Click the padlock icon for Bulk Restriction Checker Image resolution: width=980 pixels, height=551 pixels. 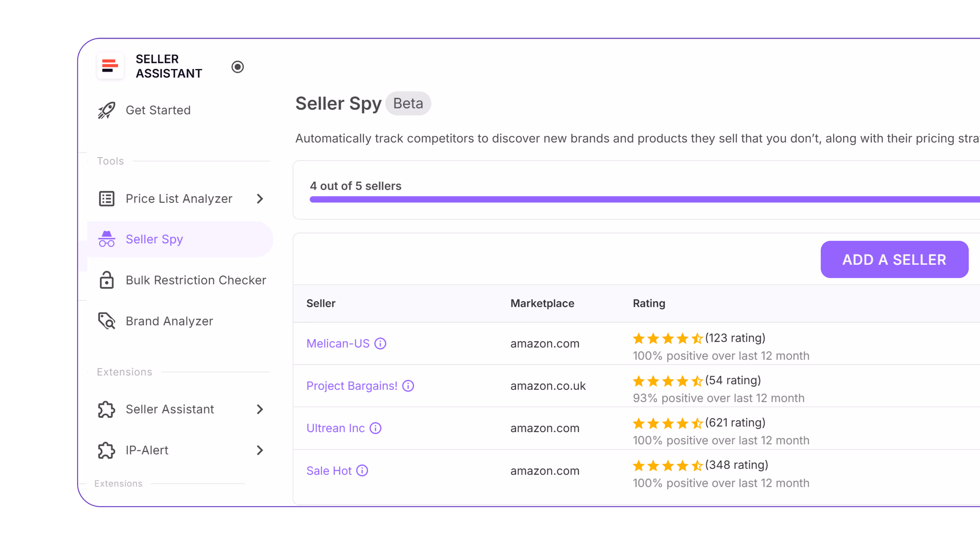click(106, 280)
